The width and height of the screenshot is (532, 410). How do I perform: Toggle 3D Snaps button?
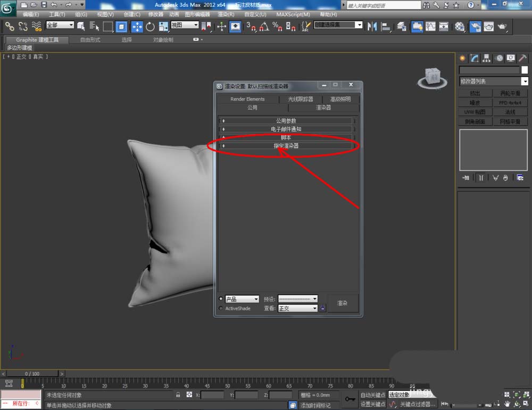pos(251,27)
